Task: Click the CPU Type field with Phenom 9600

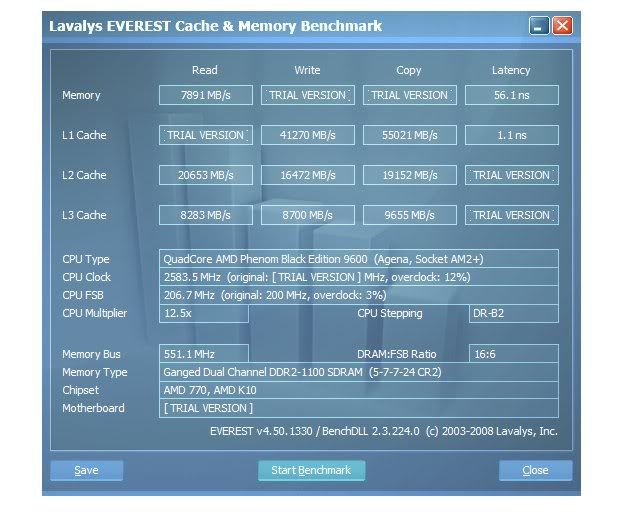Action: [x=359, y=259]
